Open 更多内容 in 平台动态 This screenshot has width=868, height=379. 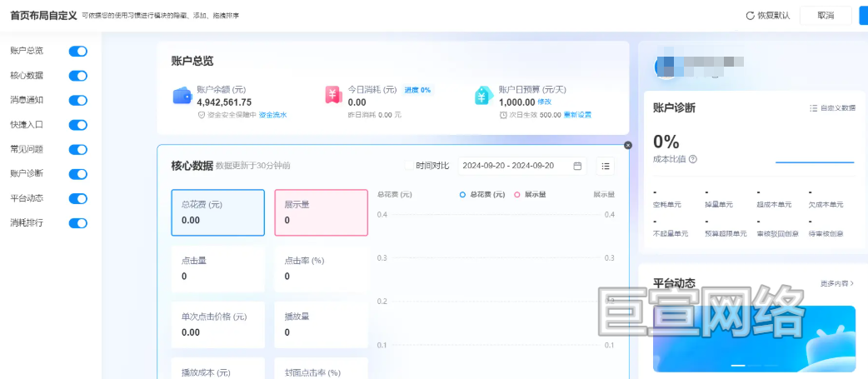tap(837, 283)
